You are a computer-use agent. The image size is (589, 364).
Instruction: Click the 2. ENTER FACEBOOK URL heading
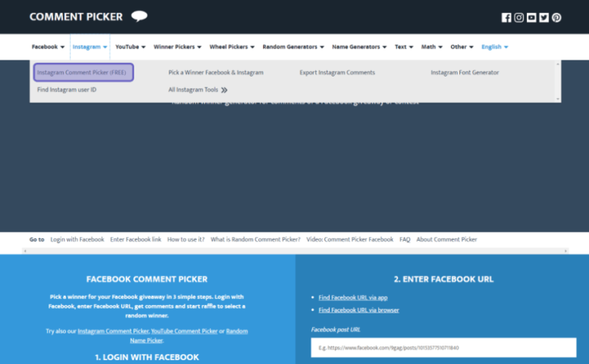click(443, 279)
